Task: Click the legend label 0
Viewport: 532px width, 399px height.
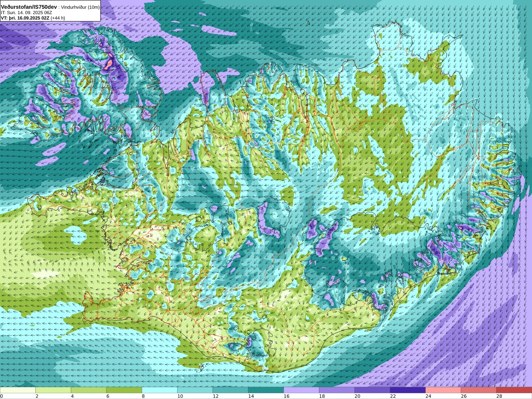Action: [1, 396]
